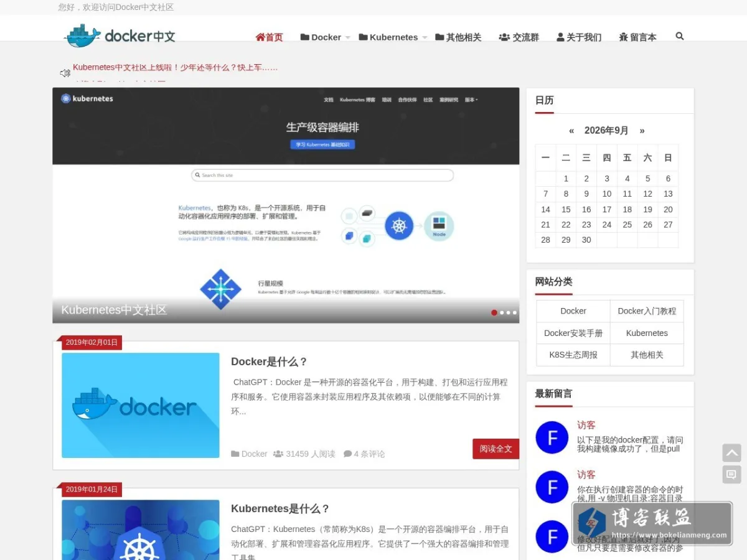The image size is (747, 560).
Task: Expand the Kubernetes menu dropdown arrow
Action: coord(425,37)
